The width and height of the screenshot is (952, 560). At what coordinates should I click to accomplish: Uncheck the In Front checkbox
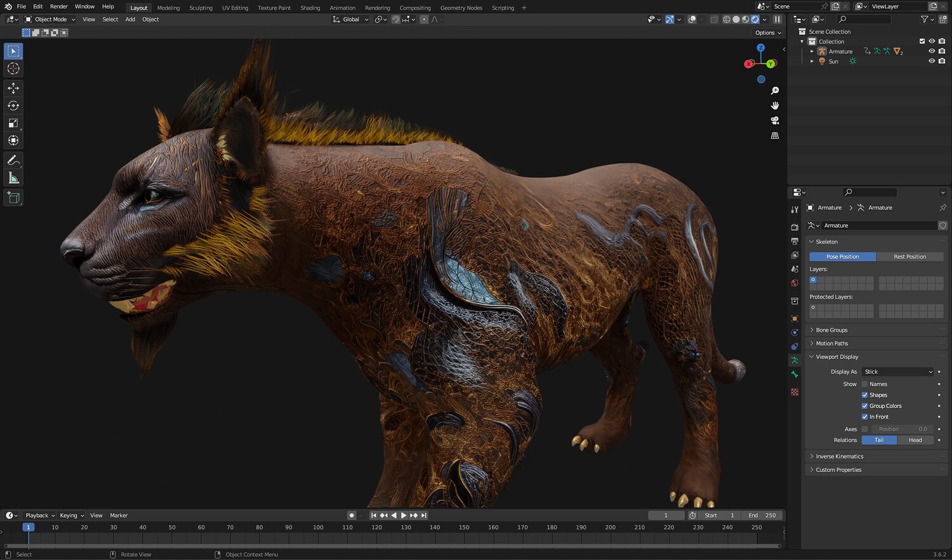tap(864, 417)
